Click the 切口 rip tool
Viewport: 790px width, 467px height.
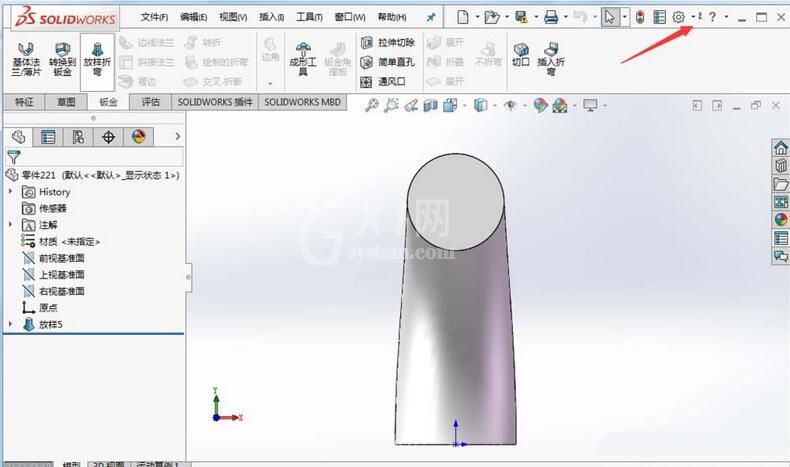point(521,54)
